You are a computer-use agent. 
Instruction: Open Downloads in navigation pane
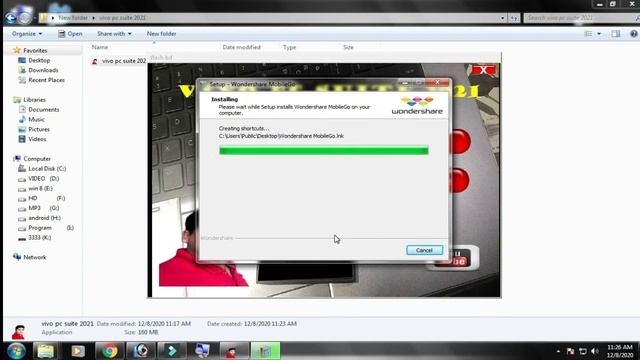tap(43, 70)
